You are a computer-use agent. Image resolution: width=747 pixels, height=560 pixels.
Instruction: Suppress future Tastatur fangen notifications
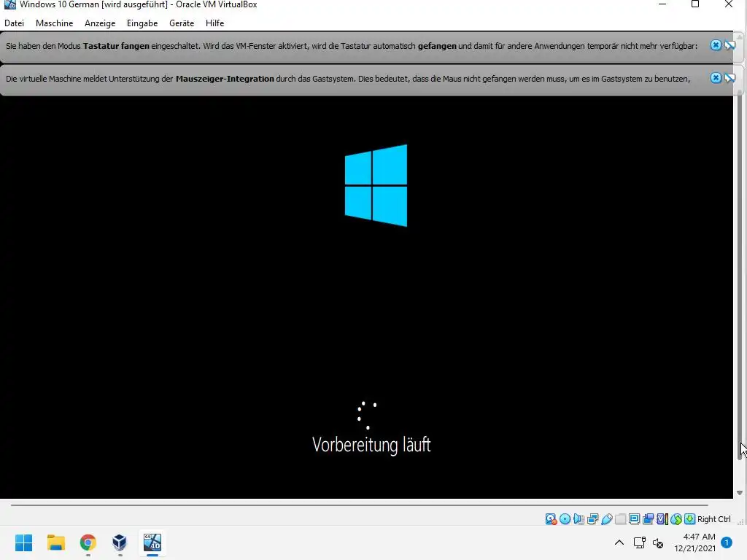(729, 45)
